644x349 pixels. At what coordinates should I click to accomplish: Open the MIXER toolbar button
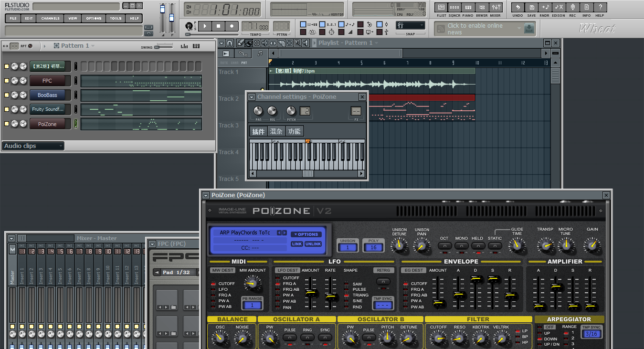click(x=496, y=8)
